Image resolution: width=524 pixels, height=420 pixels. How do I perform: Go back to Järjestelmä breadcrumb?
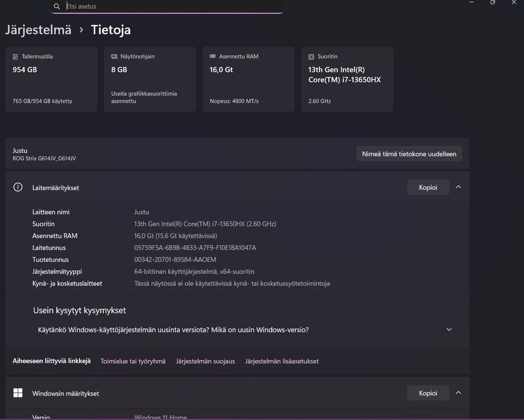(x=38, y=30)
